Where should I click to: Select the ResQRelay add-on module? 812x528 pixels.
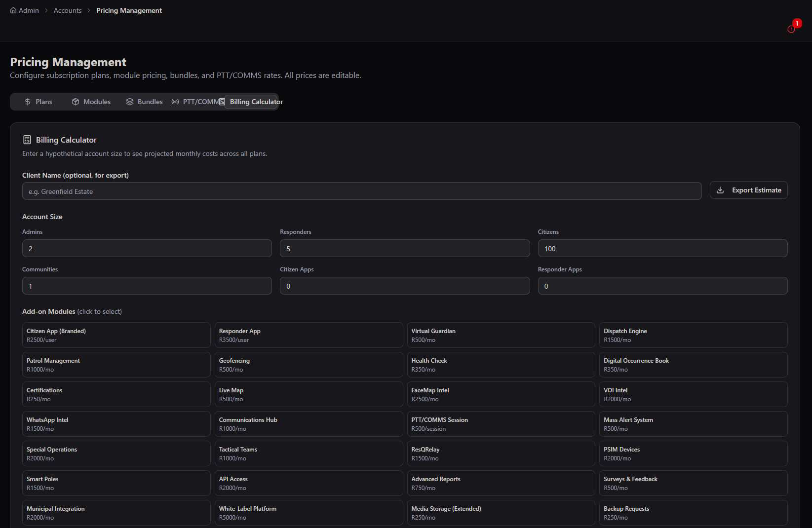[501, 453]
